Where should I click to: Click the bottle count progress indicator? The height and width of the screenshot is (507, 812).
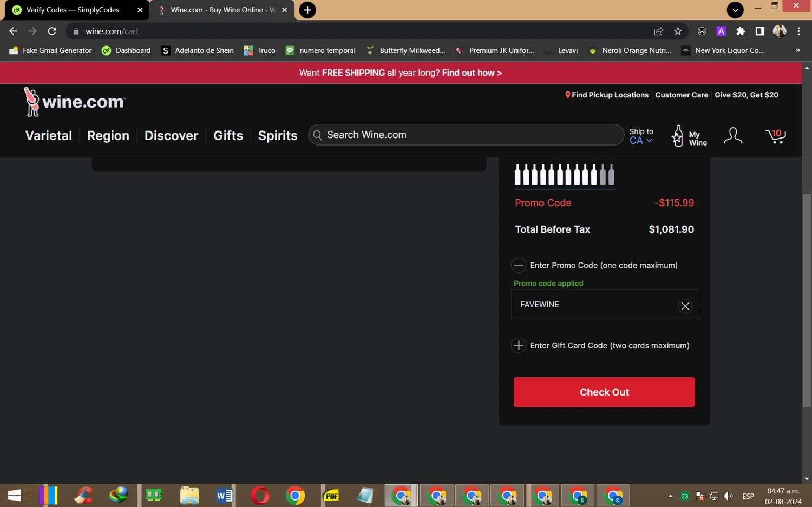tap(565, 175)
